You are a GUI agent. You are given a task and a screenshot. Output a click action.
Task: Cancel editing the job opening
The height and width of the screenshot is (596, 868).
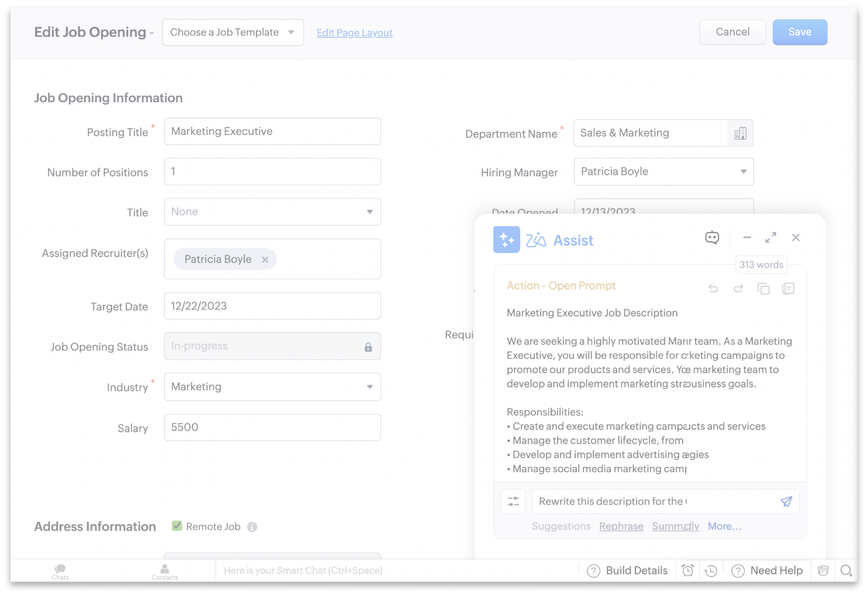[732, 32]
